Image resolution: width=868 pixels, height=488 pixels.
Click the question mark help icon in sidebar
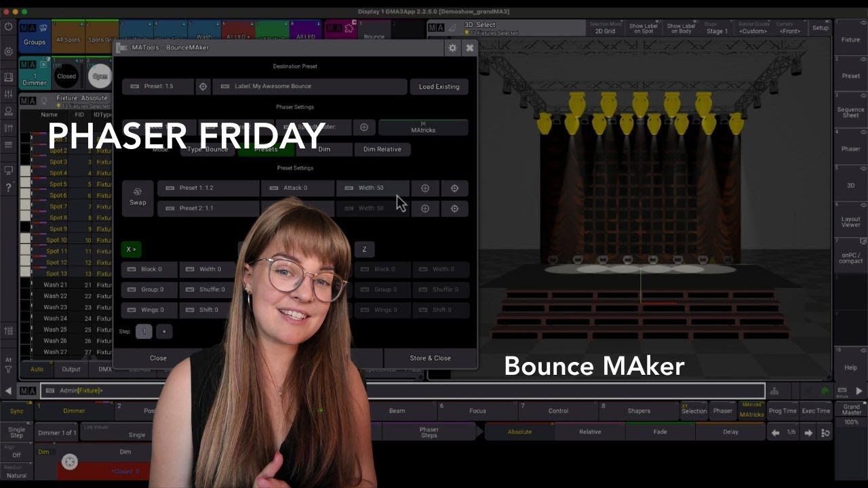click(x=8, y=188)
